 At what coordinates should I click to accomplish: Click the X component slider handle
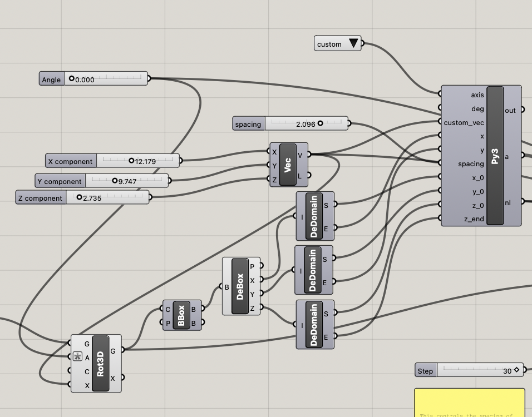pos(131,161)
